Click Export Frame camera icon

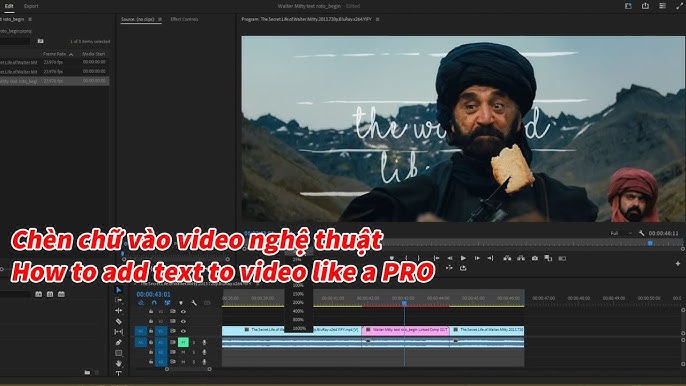(535, 258)
